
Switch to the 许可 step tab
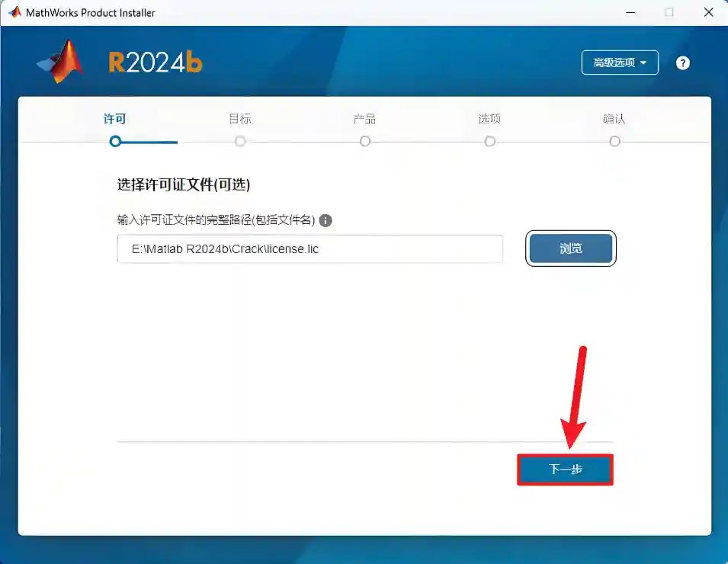click(x=115, y=119)
